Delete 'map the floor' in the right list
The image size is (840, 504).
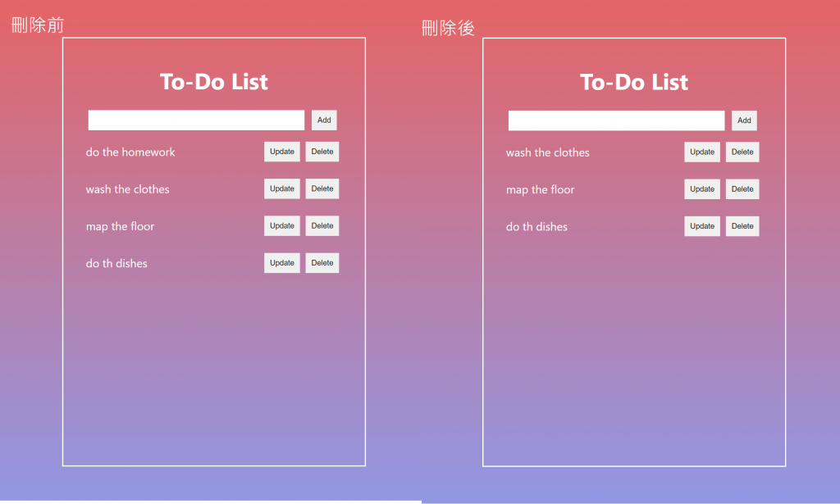pos(742,189)
